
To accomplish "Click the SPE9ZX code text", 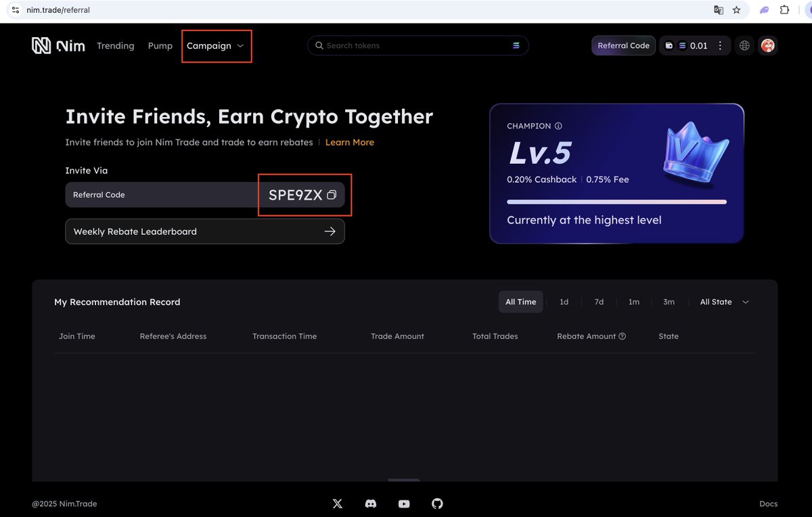I will (295, 195).
